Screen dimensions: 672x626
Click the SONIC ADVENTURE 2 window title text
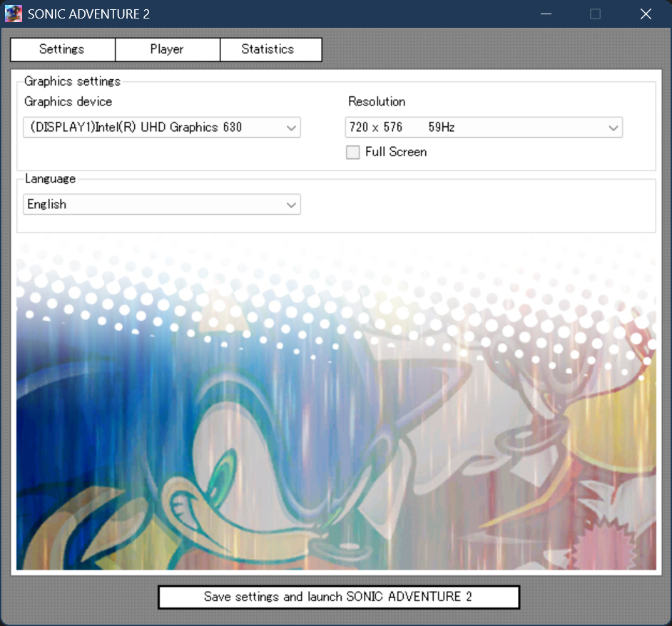tap(88, 14)
